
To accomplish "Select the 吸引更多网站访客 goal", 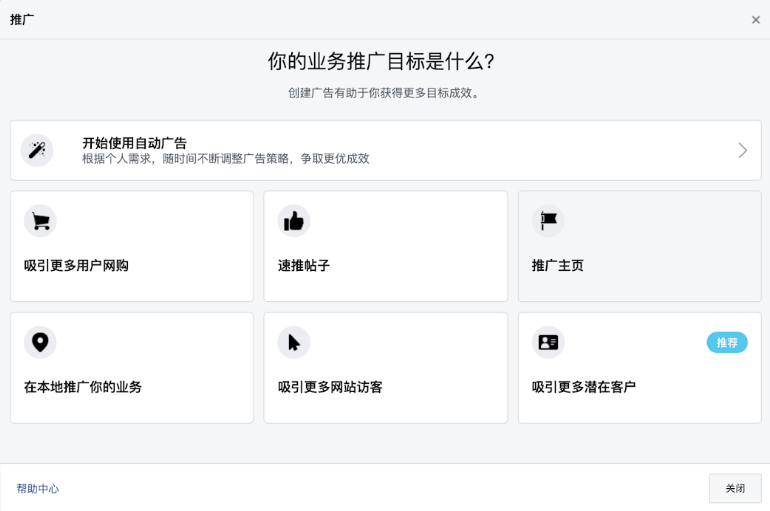I will pyautogui.click(x=330, y=387).
